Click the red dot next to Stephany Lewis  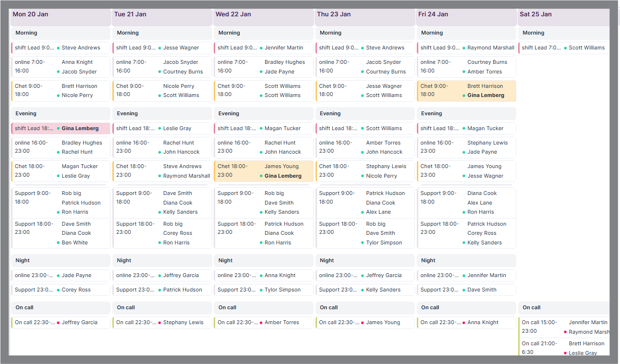click(159, 323)
